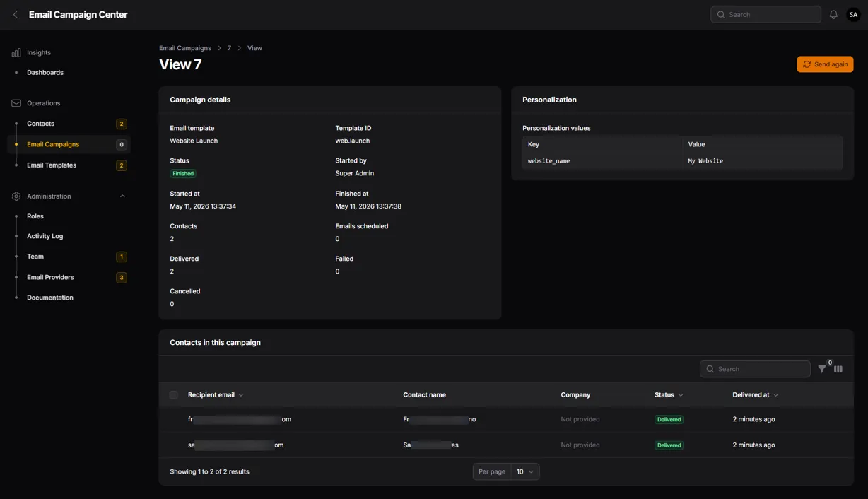Image resolution: width=868 pixels, height=499 pixels.
Task: Click the table filter funnel icon
Action: [821, 369]
